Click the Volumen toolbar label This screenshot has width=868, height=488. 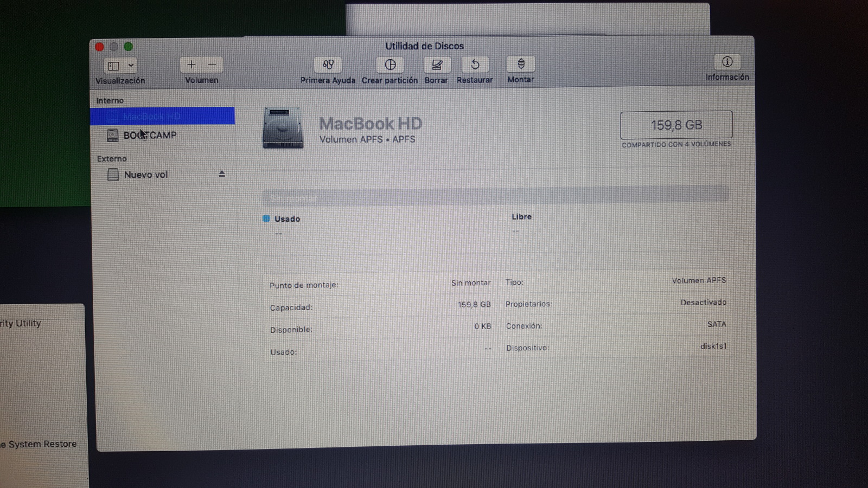pos(202,80)
